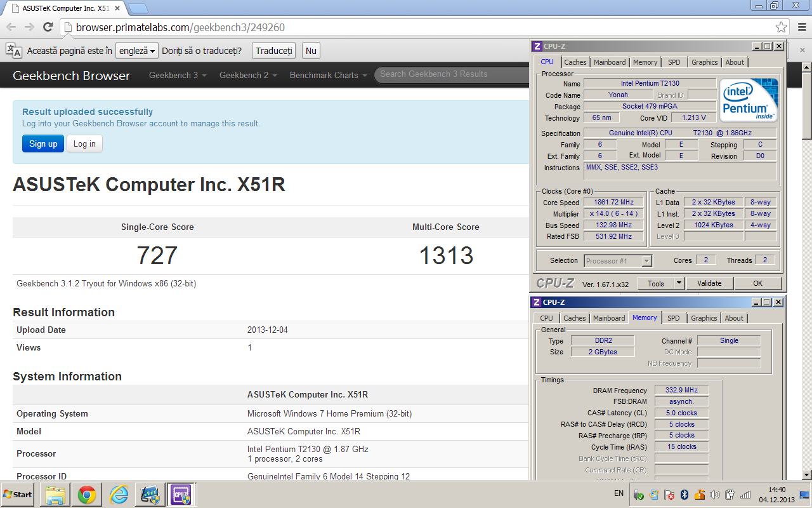Click the page favicon in the address bar
812x508 pixels.
coord(68,27)
